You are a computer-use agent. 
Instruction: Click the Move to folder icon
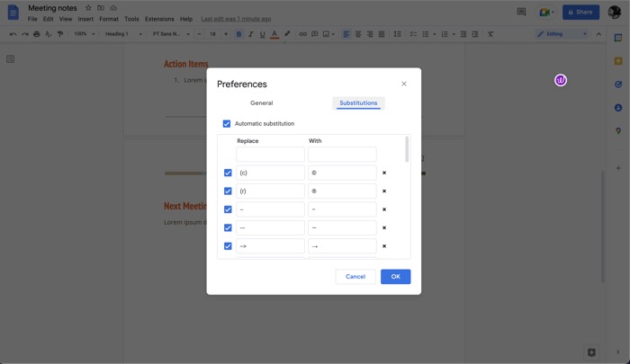pos(101,7)
